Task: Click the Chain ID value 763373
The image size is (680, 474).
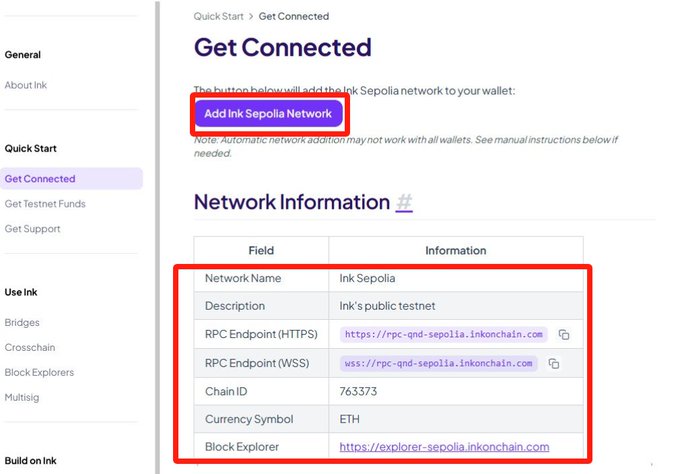Action: 359,391
